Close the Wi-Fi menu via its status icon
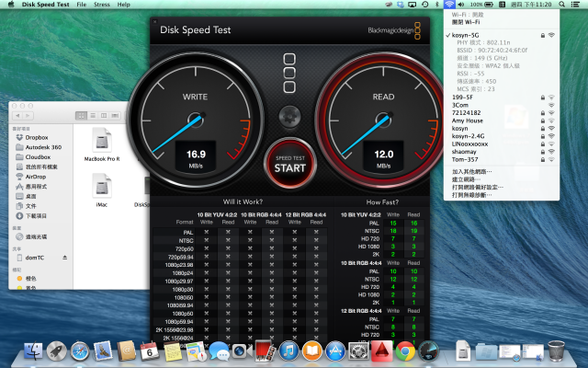Viewport: 588px width, 368px height. tap(449, 5)
